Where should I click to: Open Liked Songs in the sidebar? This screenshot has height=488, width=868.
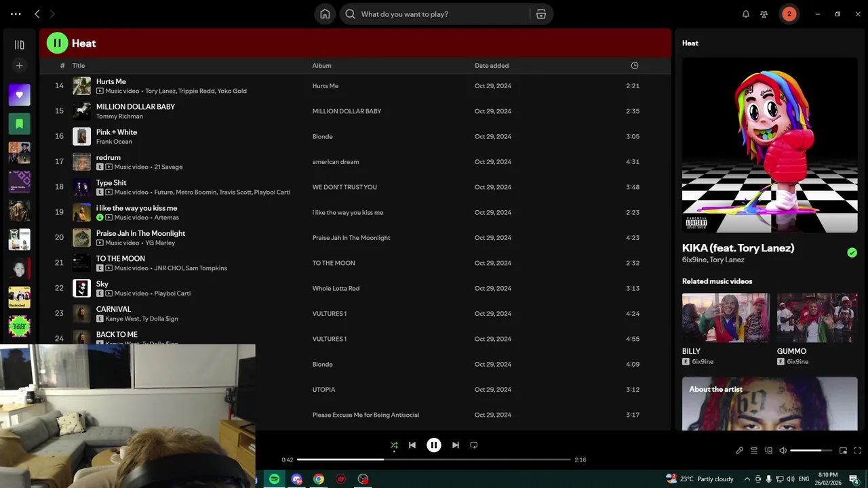pos(19,95)
